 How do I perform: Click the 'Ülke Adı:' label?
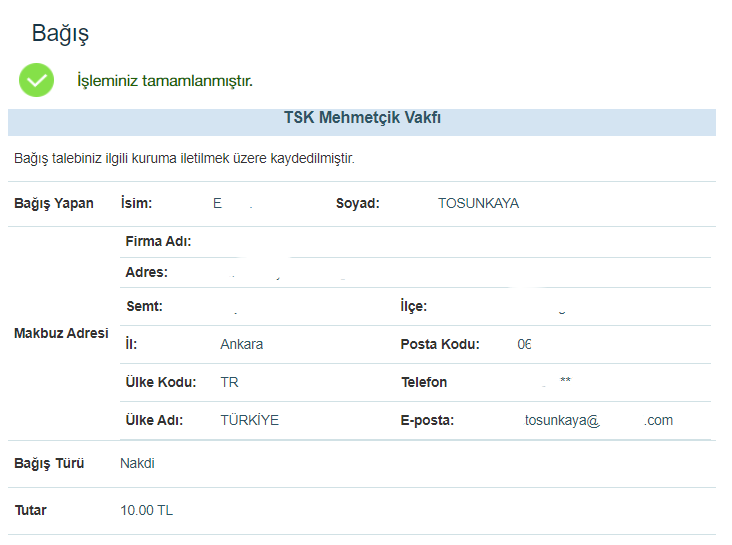[154, 420]
